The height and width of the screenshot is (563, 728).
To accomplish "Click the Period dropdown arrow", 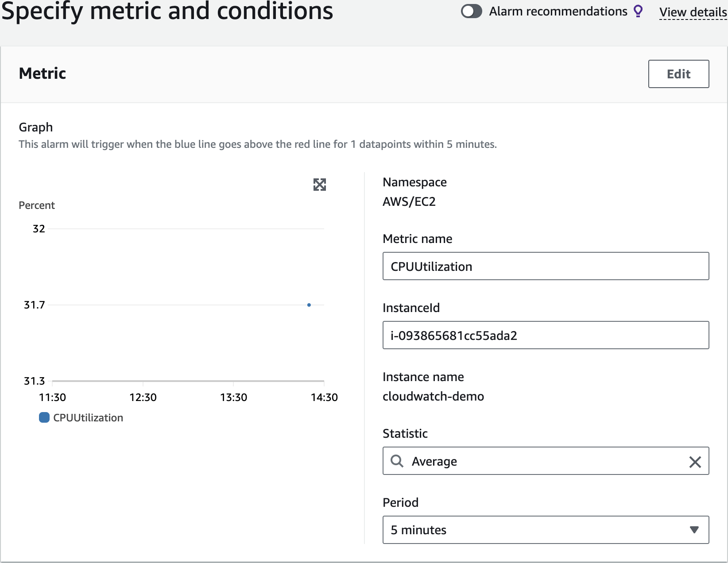I will tap(694, 530).
